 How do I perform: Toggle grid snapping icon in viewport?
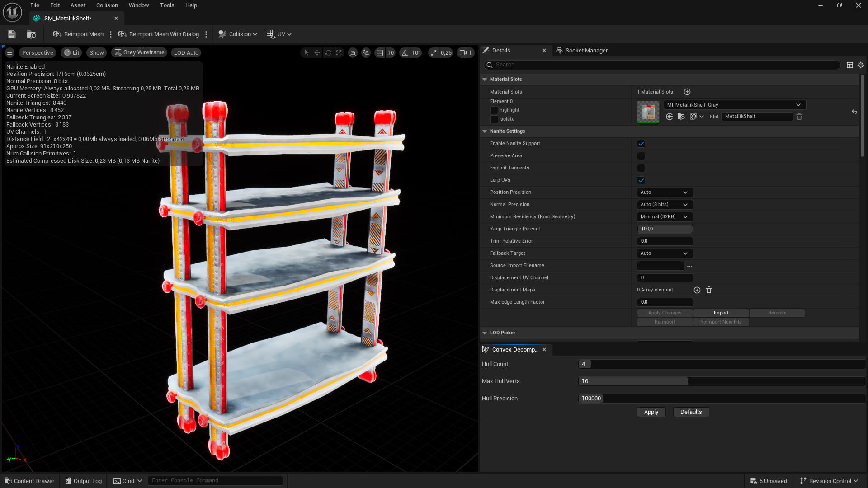tap(380, 53)
